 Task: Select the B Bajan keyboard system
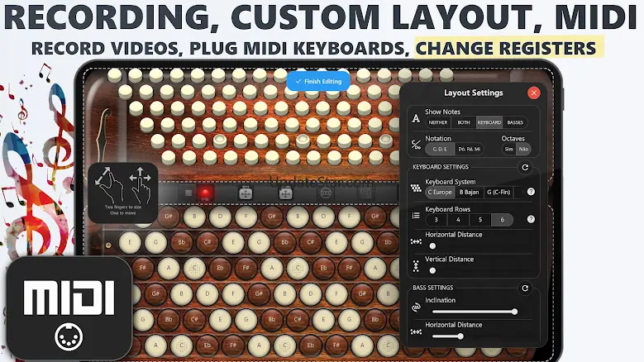coord(469,192)
